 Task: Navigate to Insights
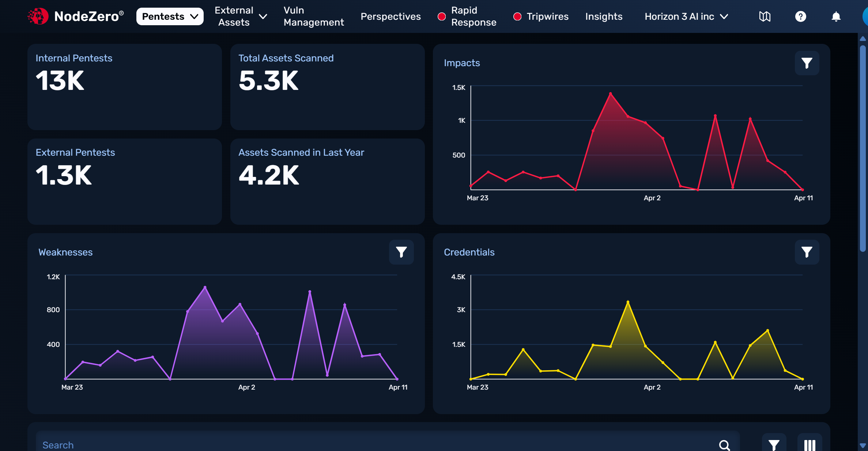pyautogui.click(x=604, y=16)
